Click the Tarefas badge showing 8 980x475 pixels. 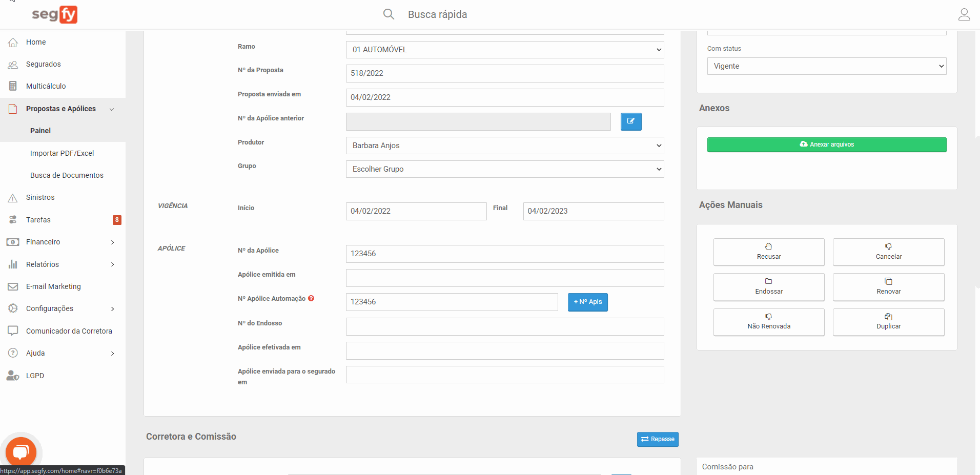117,220
